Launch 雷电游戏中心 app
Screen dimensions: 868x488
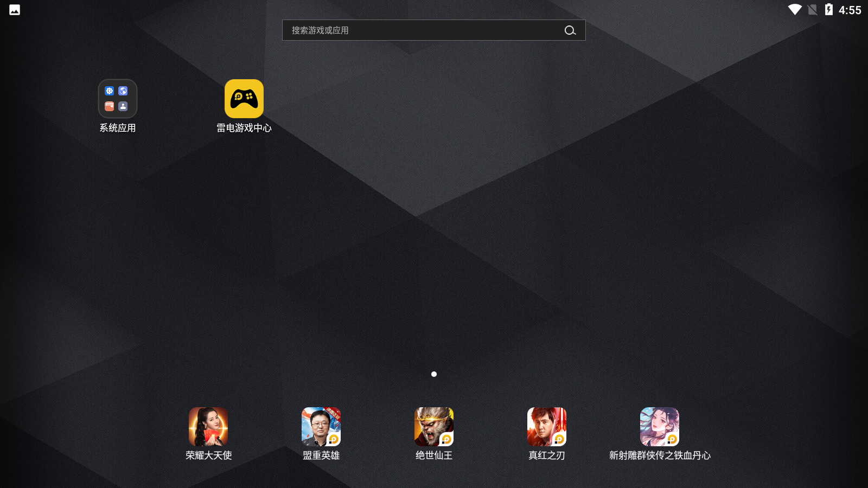tap(244, 99)
